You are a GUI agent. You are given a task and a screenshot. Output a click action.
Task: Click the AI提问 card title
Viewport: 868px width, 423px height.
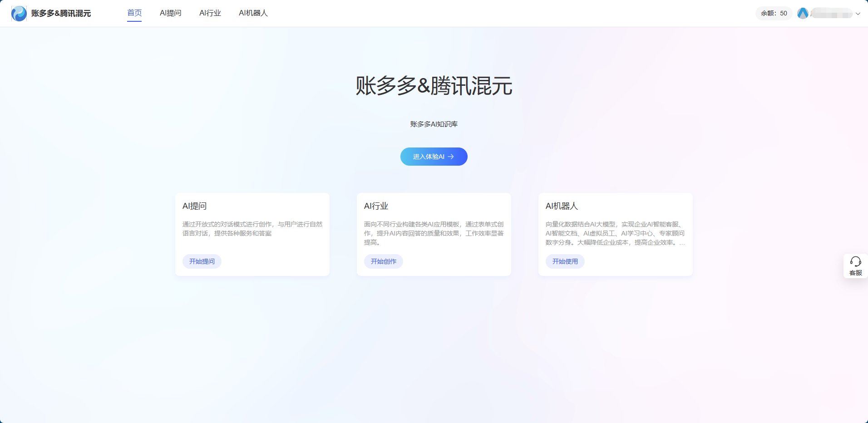click(x=195, y=206)
